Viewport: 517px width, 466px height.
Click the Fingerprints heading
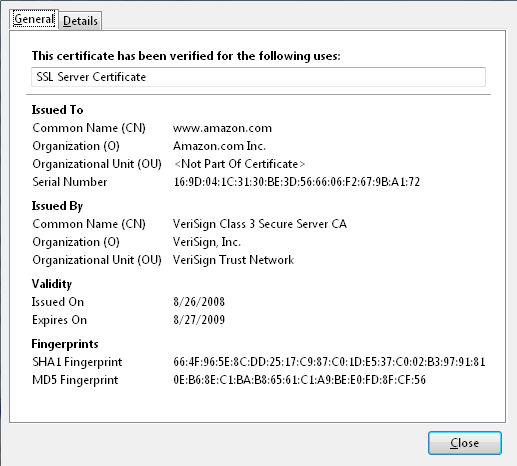pyautogui.click(x=65, y=344)
